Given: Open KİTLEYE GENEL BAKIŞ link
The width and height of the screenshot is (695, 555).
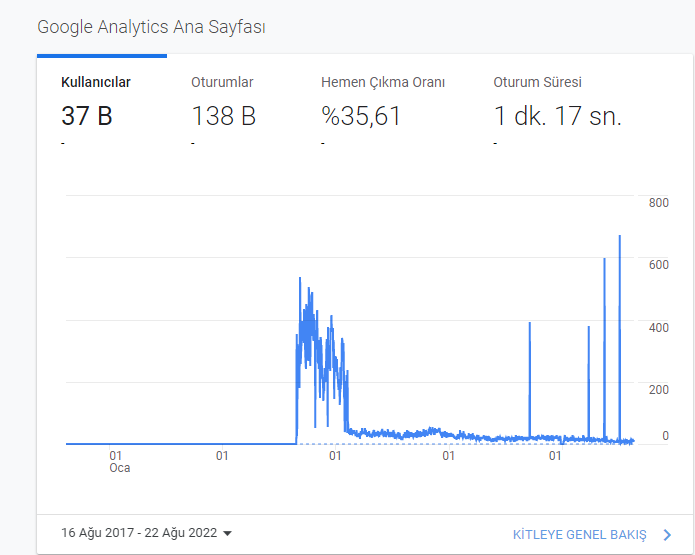Looking at the screenshot, I should point(579,535).
